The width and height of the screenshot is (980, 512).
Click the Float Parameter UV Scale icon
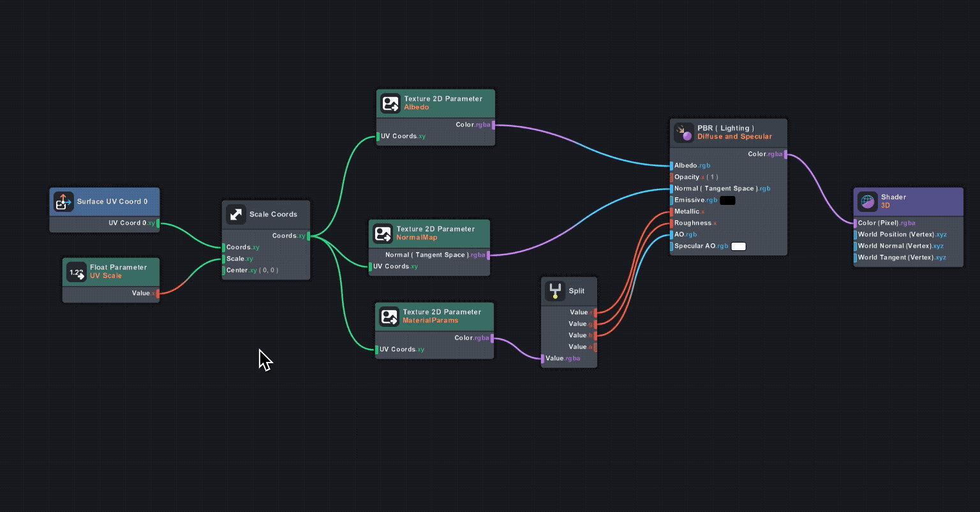pyautogui.click(x=77, y=272)
